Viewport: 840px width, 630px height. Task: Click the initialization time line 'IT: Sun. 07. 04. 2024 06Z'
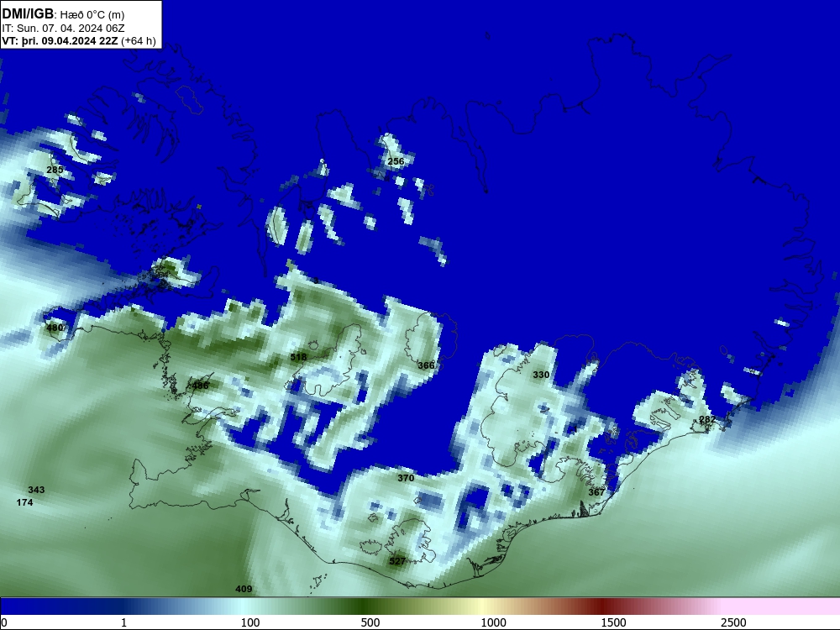pos(63,28)
